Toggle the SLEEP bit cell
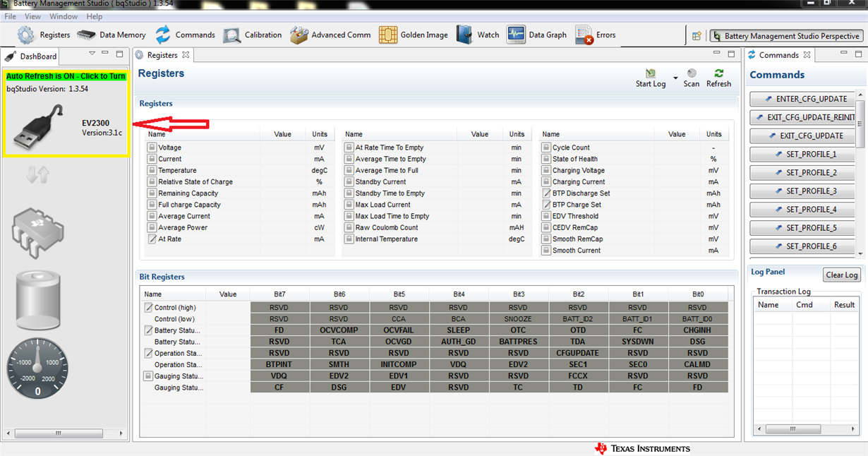Screen dimensions: 868x456 (x=459, y=330)
